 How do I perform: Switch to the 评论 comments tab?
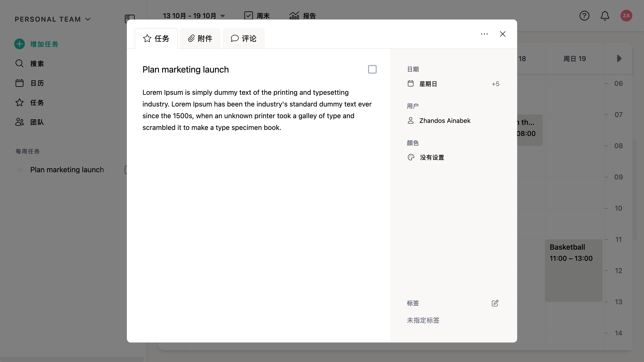244,38
